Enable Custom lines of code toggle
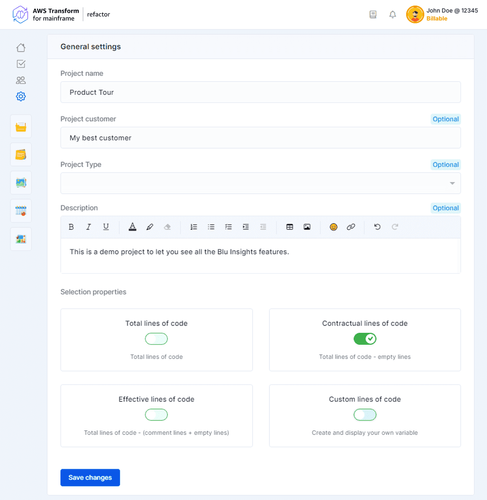487x500 pixels. tap(365, 415)
